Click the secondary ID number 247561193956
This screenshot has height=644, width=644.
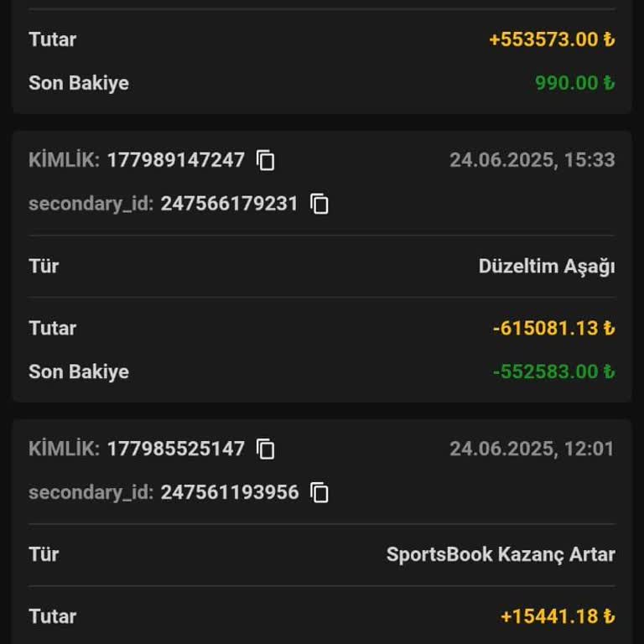click(229, 492)
